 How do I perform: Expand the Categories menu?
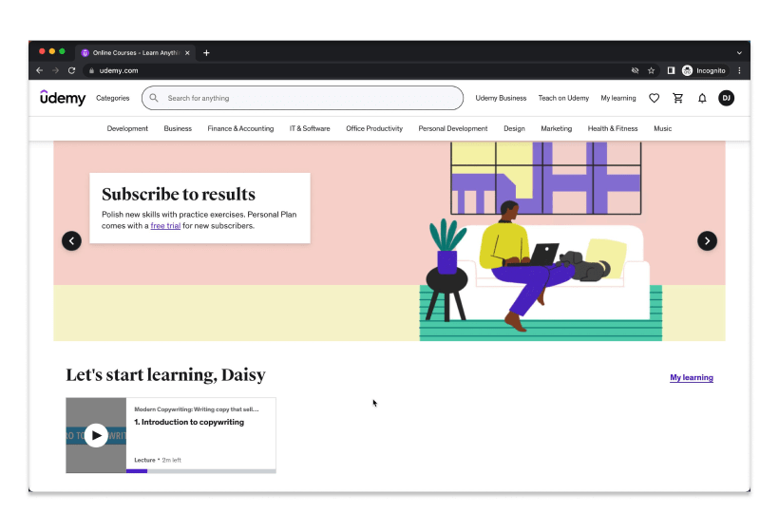[x=112, y=98]
